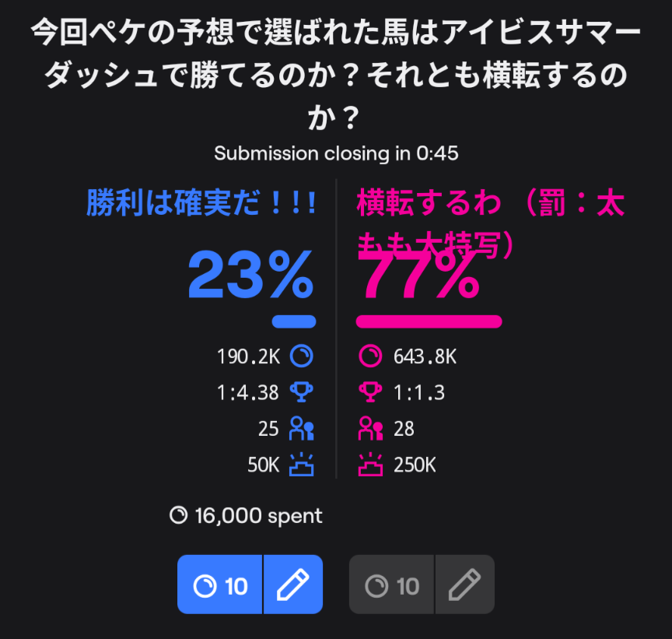Screen dimensions: 672x639
Task: Click the pink top bet podium icon
Action: tap(370, 465)
